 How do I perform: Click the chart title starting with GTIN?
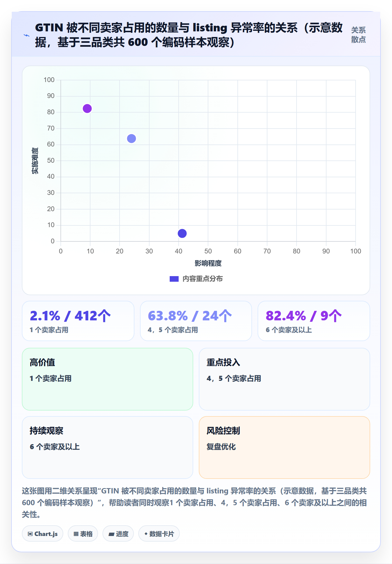click(189, 35)
